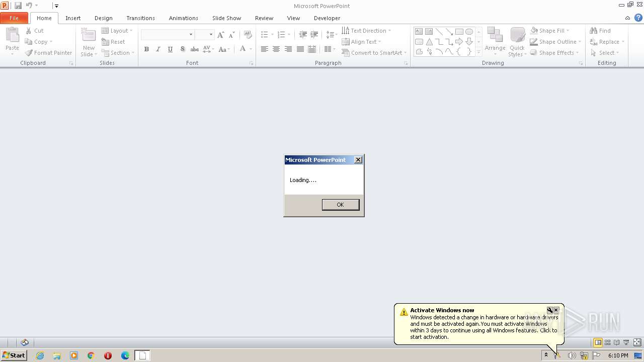
Task: Align text right
Action: pos(288,49)
